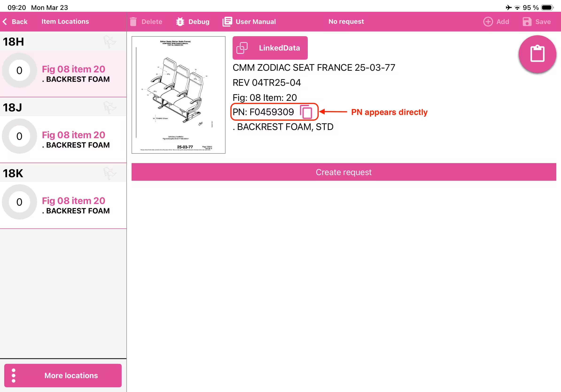This screenshot has height=392, width=561.
Task: Click the Add plus icon
Action: 488,22
